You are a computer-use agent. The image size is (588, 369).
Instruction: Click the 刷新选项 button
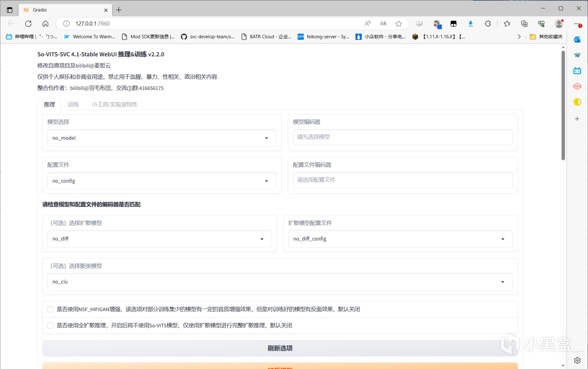point(280,348)
